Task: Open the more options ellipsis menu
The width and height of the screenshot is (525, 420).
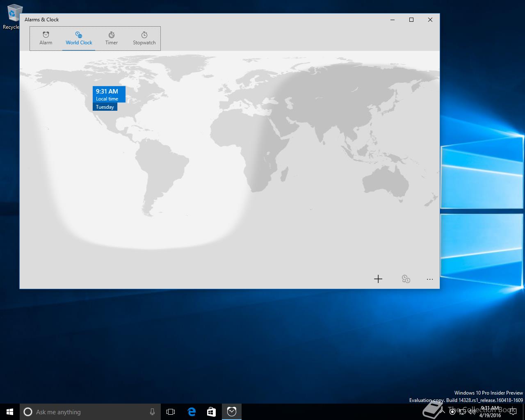Action: (430, 279)
